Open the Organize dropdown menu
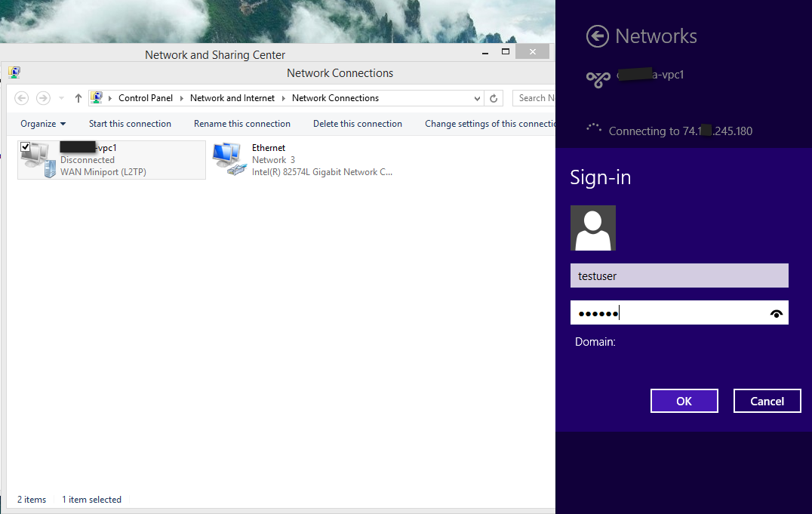Image resolution: width=812 pixels, height=514 pixels. [42, 123]
